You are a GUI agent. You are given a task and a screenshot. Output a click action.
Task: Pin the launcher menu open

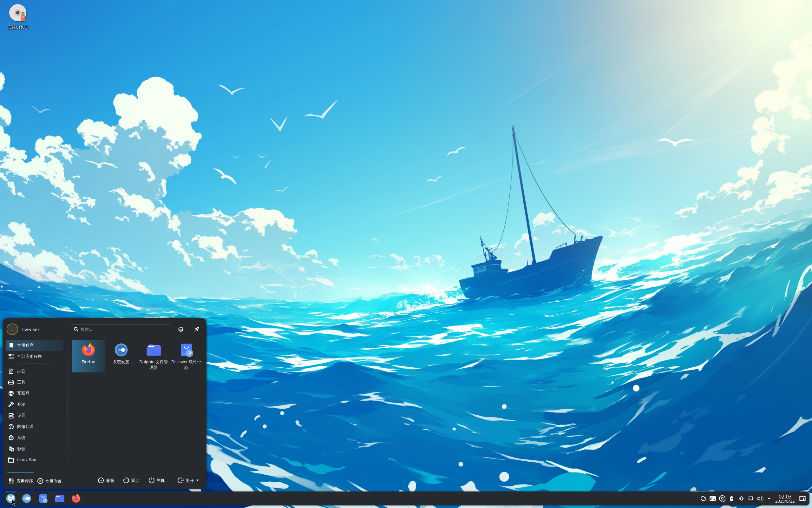pyautogui.click(x=197, y=329)
